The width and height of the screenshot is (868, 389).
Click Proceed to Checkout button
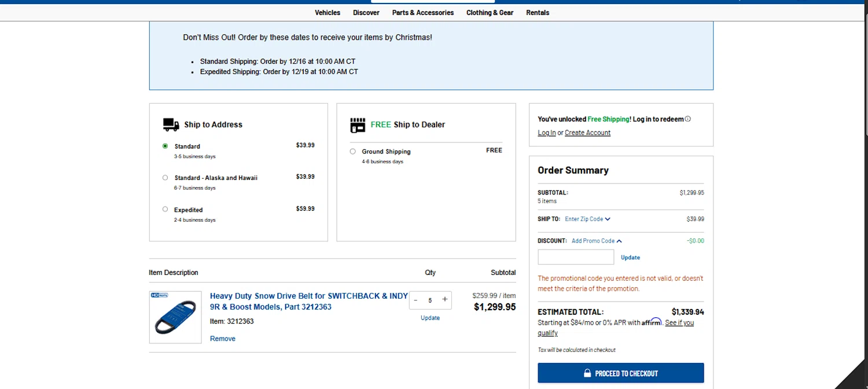click(621, 373)
